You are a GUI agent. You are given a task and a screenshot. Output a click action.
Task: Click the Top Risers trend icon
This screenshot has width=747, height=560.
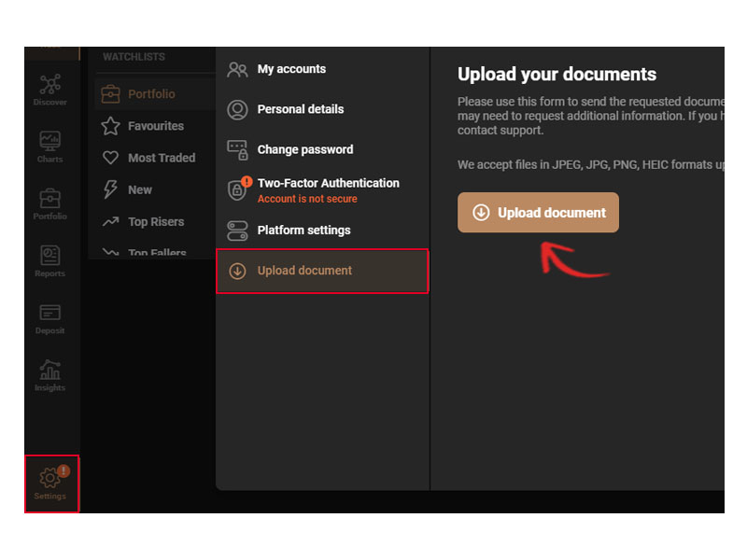click(x=110, y=221)
